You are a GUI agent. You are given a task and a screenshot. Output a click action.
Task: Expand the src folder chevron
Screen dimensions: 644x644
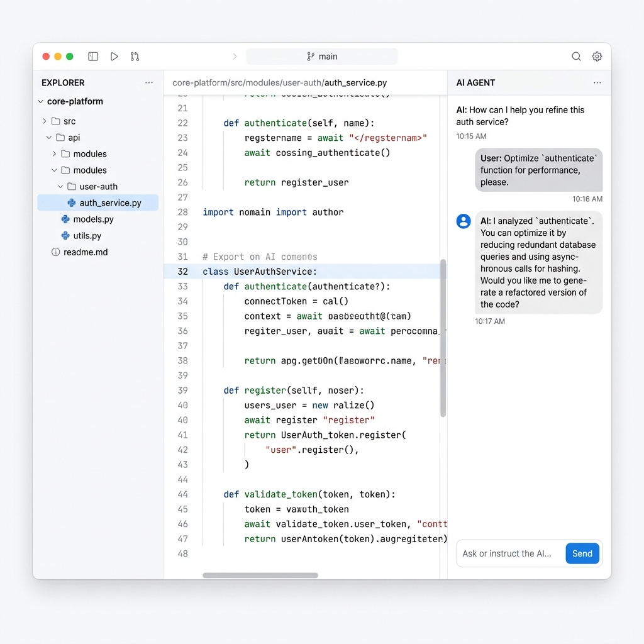click(45, 121)
